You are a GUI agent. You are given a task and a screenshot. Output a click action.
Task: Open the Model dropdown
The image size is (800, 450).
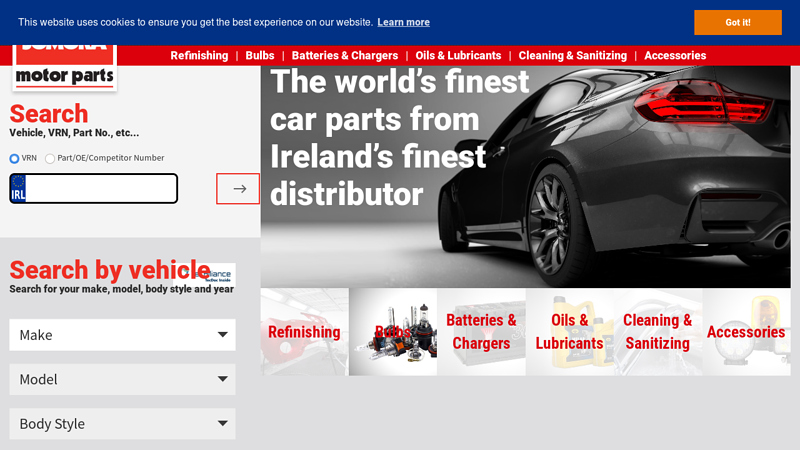point(122,379)
